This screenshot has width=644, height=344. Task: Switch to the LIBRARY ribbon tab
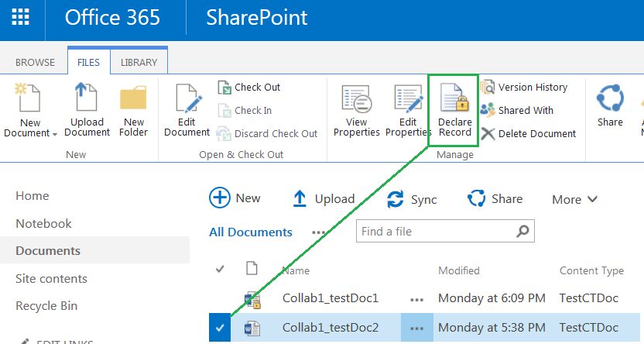point(139,62)
